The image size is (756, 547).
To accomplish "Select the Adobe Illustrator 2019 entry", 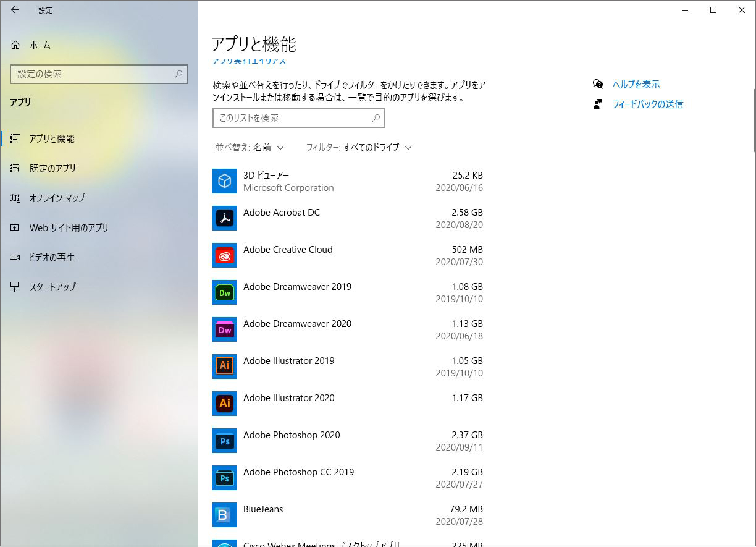I will coord(288,361).
